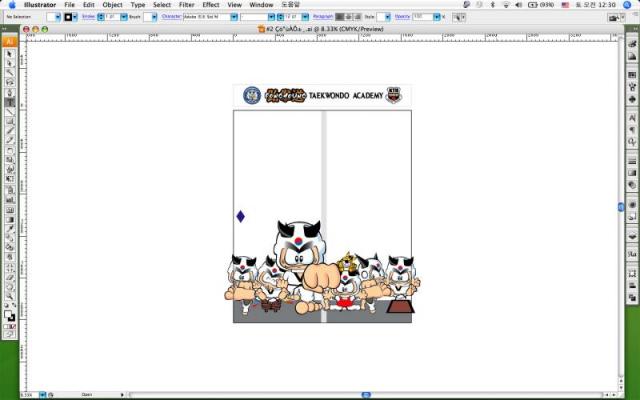Click the Swap Fill and Stroke arrow
Image resolution: width=640 pixels, height=400 pixels.
pyautogui.click(x=13, y=305)
